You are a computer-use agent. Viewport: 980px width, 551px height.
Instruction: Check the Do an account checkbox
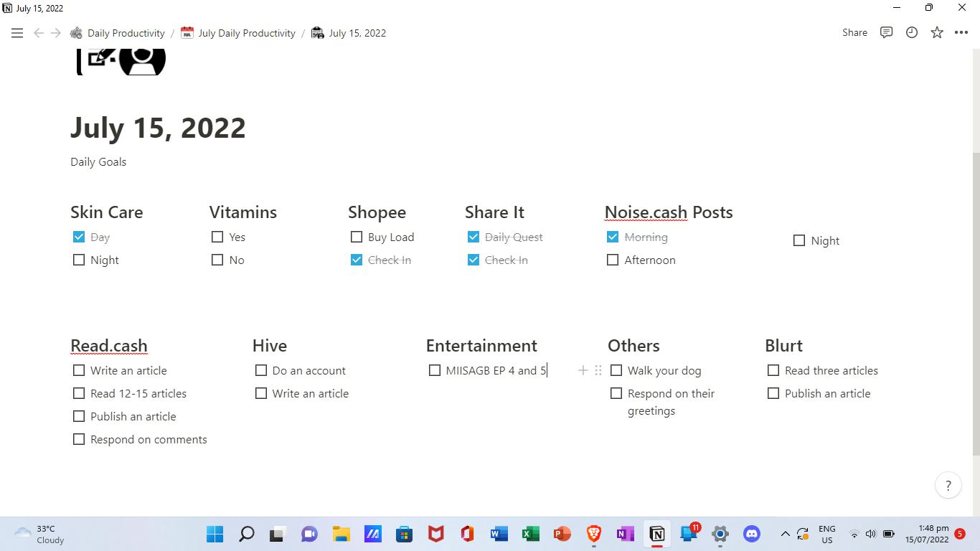click(261, 370)
